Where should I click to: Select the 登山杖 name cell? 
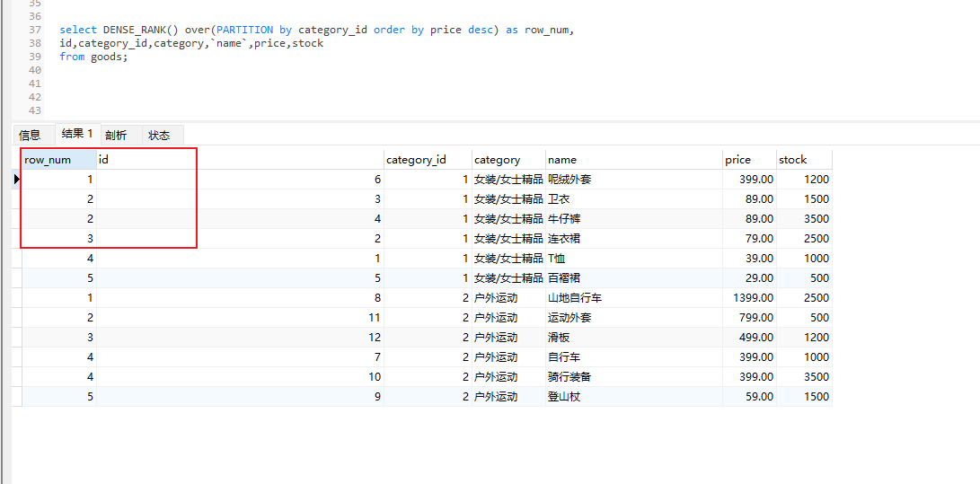634,397
